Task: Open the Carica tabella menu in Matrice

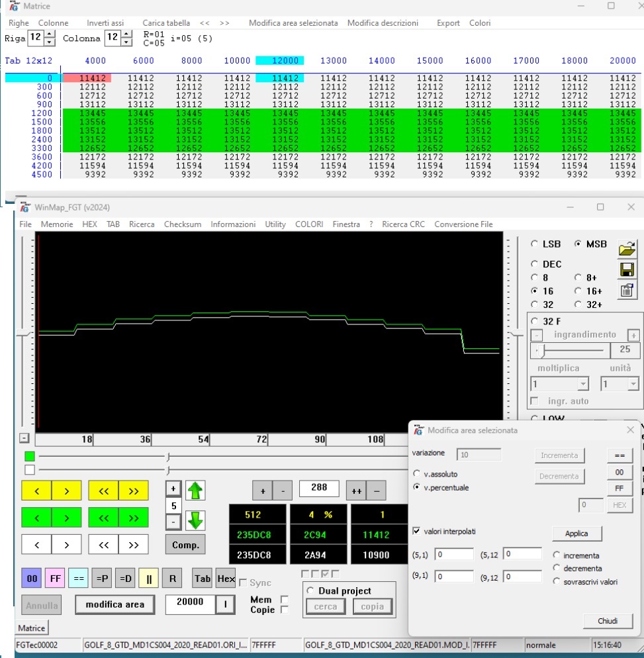Action: (x=166, y=23)
